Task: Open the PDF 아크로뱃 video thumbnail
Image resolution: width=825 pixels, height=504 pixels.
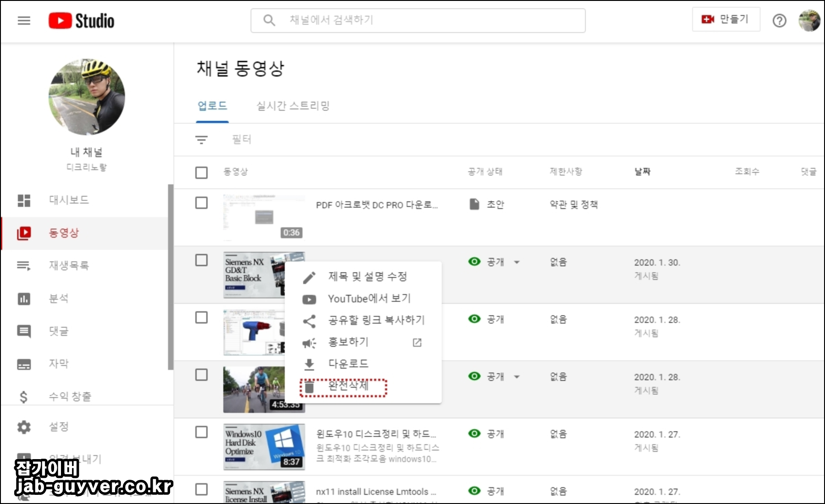Action: point(264,218)
